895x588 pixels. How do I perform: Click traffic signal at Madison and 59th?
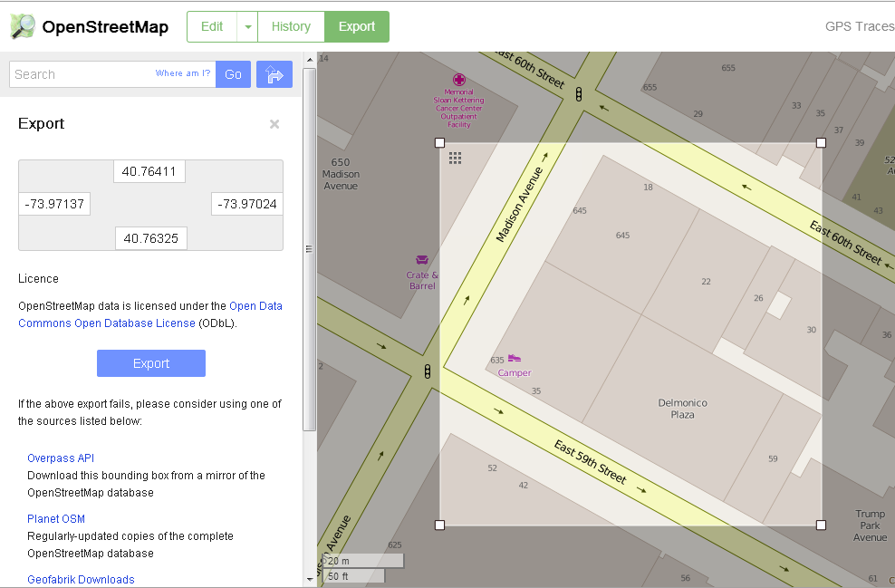pos(428,371)
